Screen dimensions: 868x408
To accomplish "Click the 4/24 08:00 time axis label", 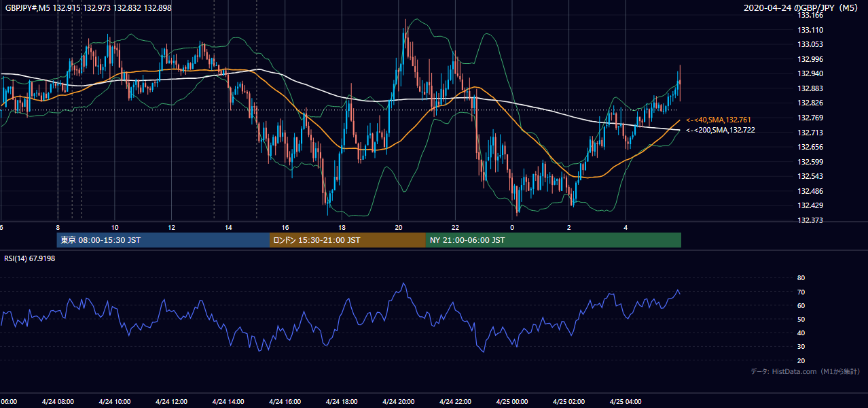I will pos(58,401).
